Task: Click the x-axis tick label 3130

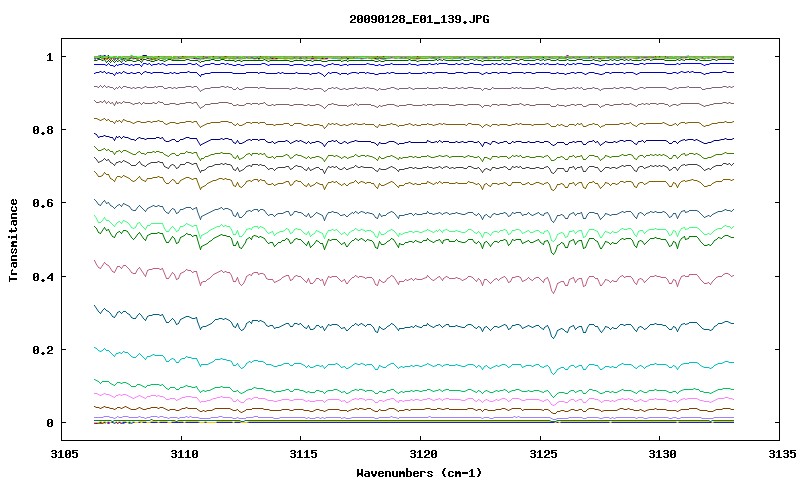Action: tap(663, 454)
